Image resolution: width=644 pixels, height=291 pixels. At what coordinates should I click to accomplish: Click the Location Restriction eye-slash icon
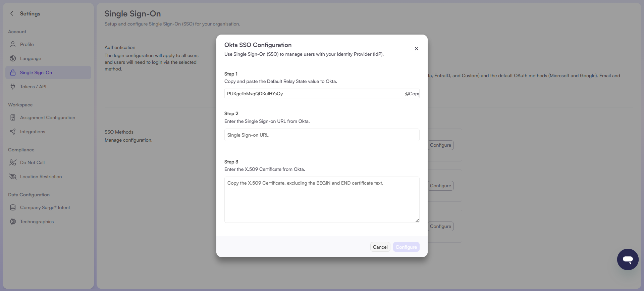point(13,177)
